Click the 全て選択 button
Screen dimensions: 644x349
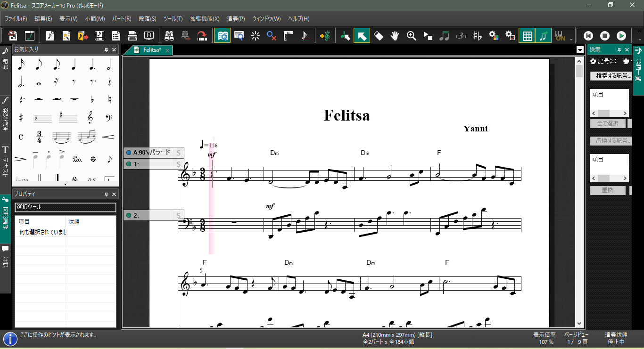coord(608,123)
